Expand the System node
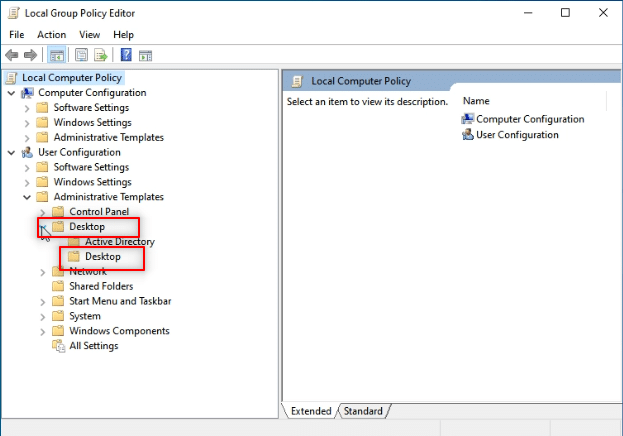This screenshot has width=623, height=436. click(x=43, y=317)
